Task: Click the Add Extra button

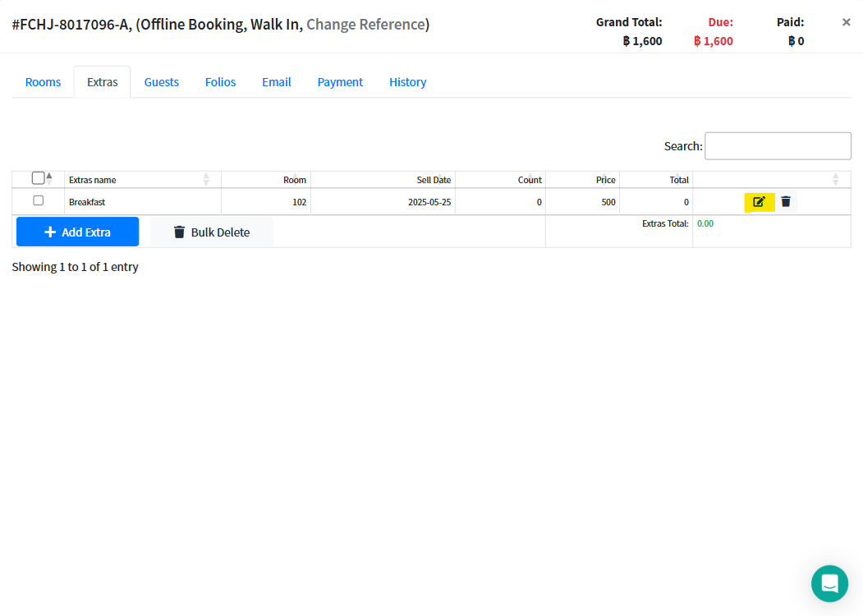Action: click(x=77, y=232)
